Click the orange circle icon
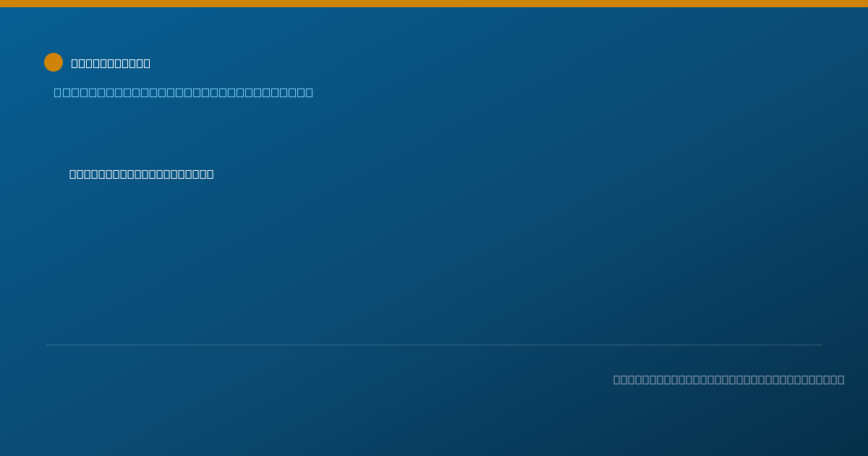Viewport: 868px width, 456px height. click(x=54, y=62)
